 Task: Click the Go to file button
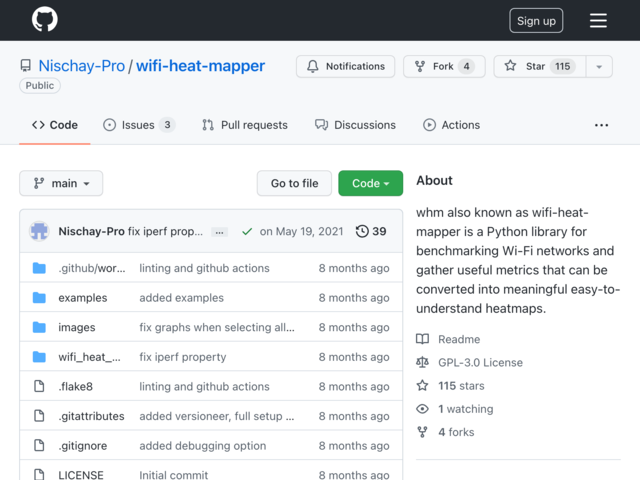pyautogui.click(x=294, y=183)
